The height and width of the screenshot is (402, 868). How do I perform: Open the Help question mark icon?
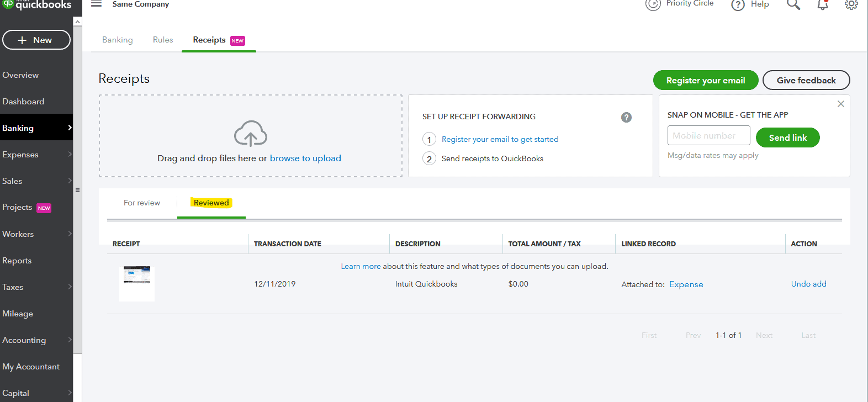point(738,5)
